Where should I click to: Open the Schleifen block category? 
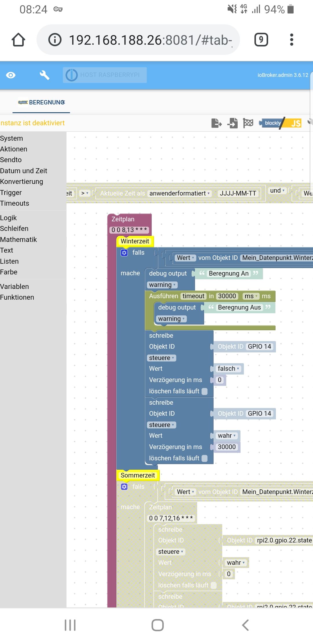14,229
